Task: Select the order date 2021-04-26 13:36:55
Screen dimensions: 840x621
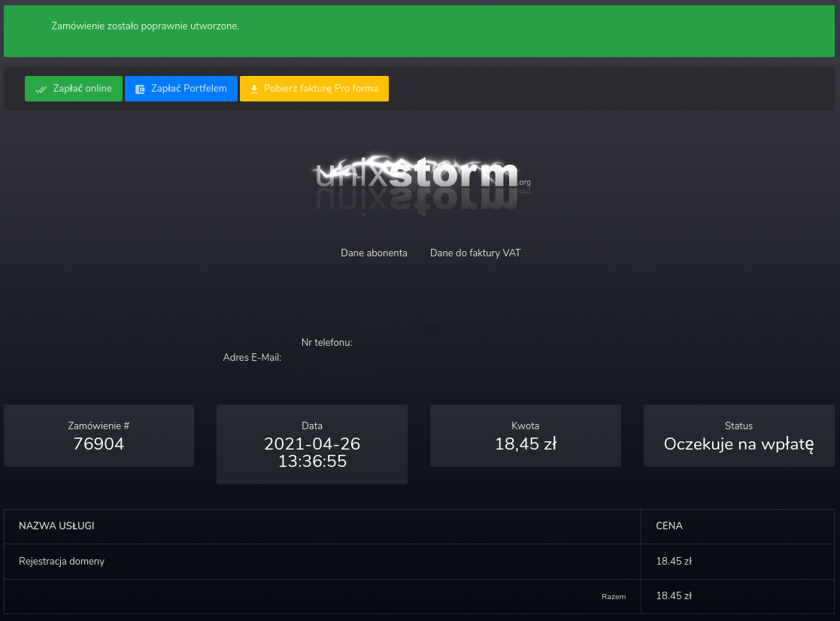Action: coord(312,453)
